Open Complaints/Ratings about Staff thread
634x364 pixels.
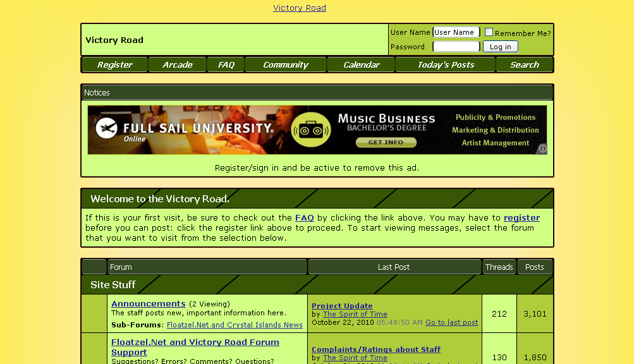376,349
